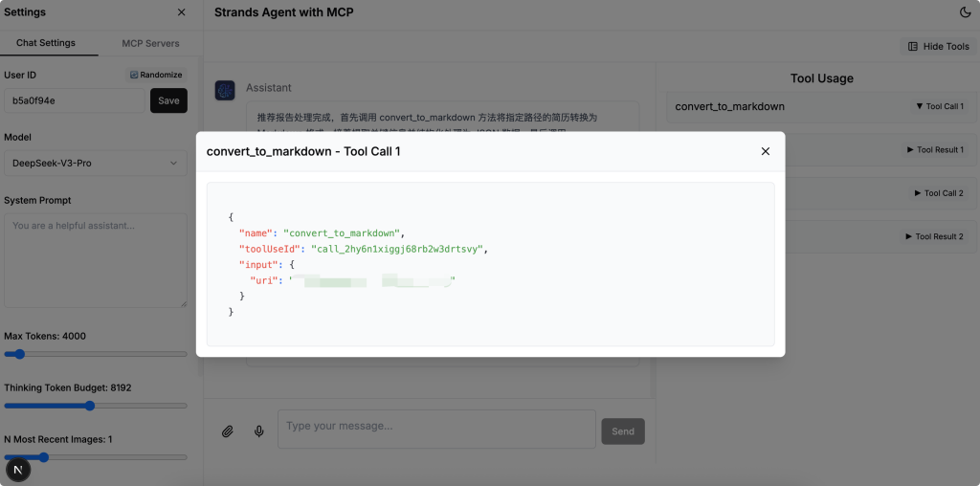Close the Tool Call 1 dialog

(765, 151)
